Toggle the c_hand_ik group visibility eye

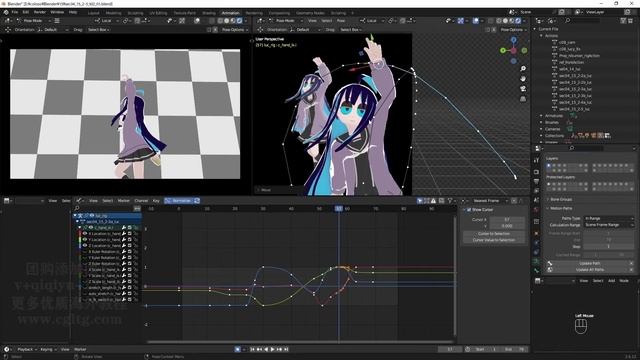[91, 227]
